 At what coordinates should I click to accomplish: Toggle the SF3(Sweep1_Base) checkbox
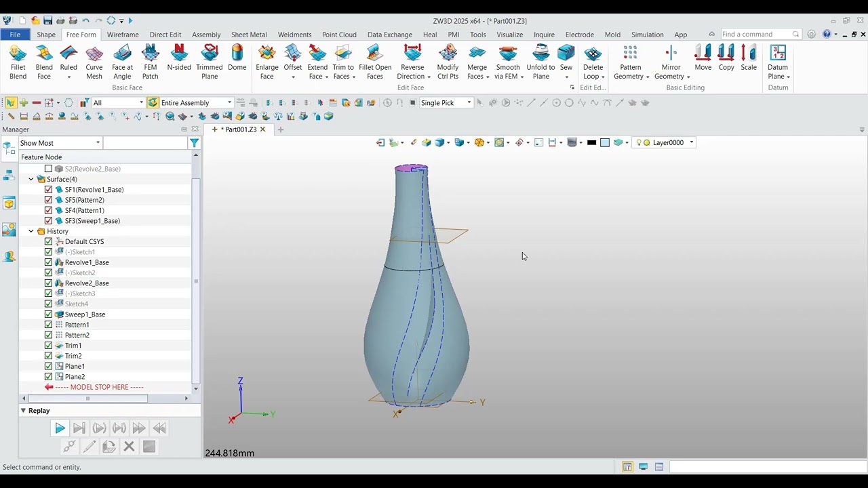coord(48,221)
